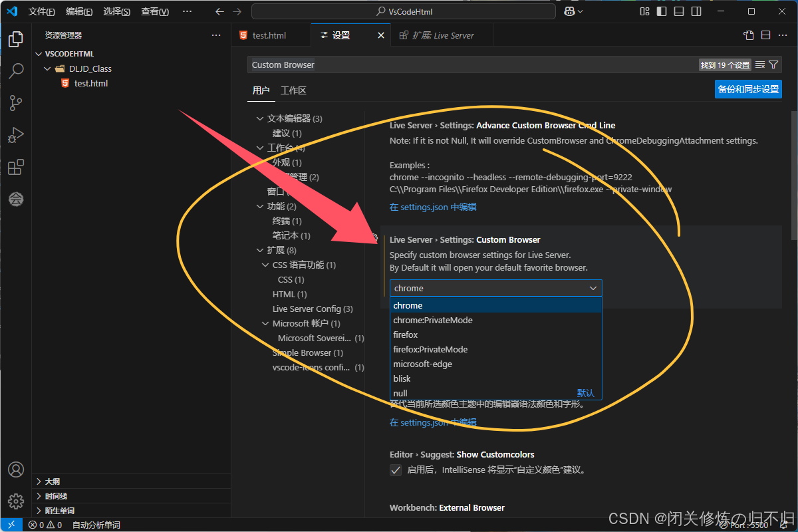Viewport: 798px width, 532px height.
Task: Choose chrome:PrivateMode from the dropdown list
Action: tap(495, 320)
